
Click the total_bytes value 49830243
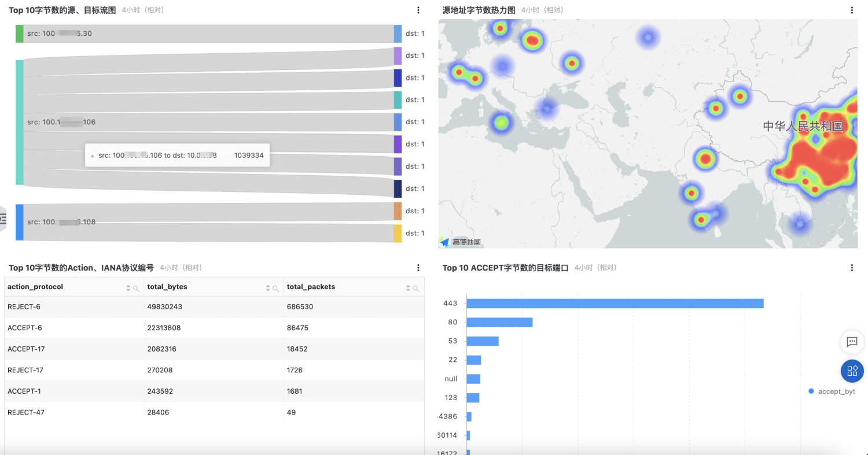click(165, 307)
